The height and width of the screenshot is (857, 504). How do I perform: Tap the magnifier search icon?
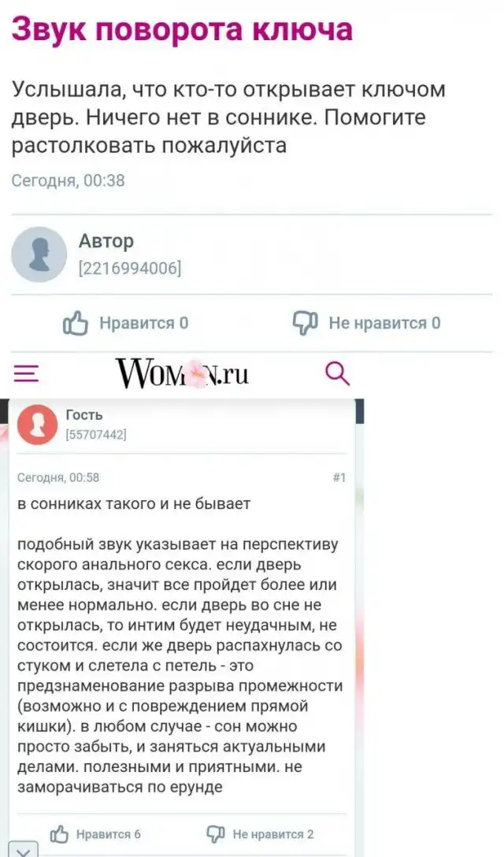337,374
